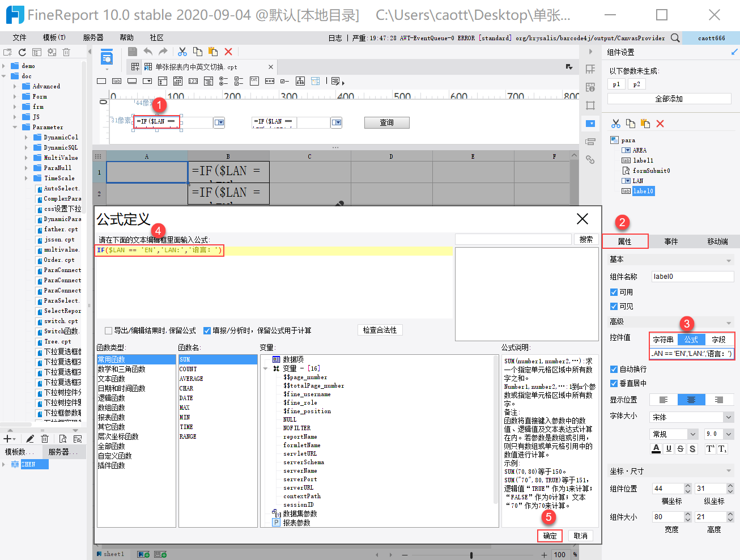
Task: Increase the 组件位置 horizontal coordinate stepper
Action: click(x=688, y=486)
